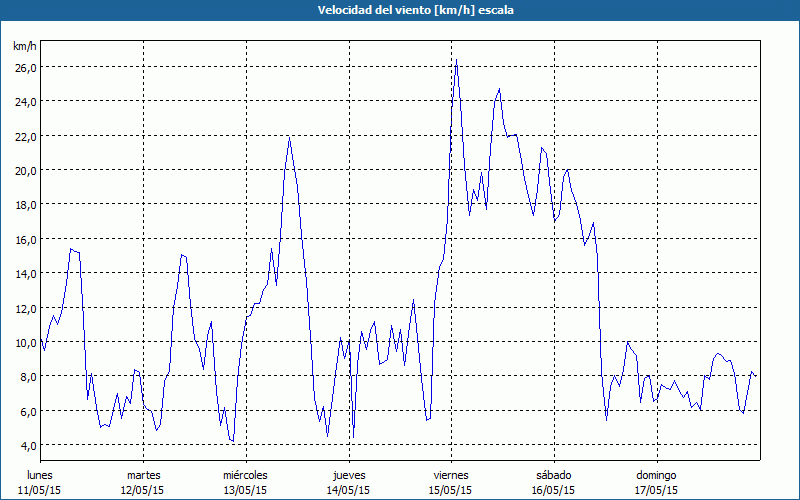The height and width of the screenshot is (500, 800).
Task: Click the "martes" day label
Action: coord(143,474)
